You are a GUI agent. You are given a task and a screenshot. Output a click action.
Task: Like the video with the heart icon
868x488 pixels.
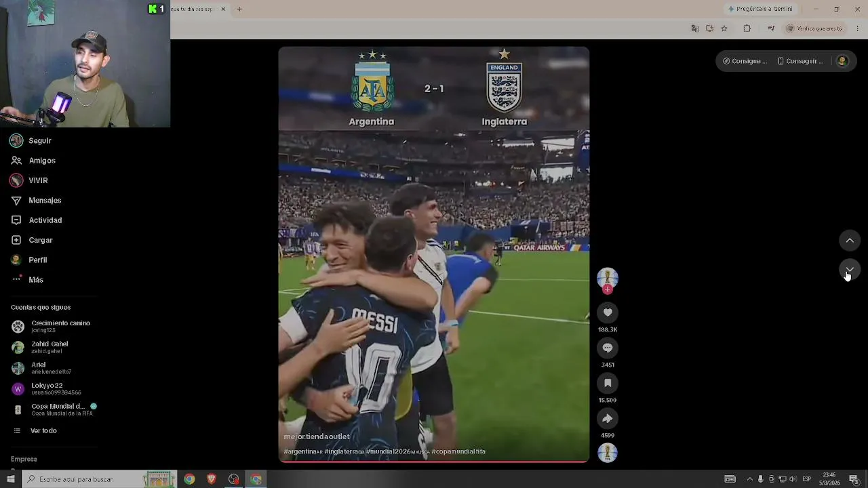608,312
